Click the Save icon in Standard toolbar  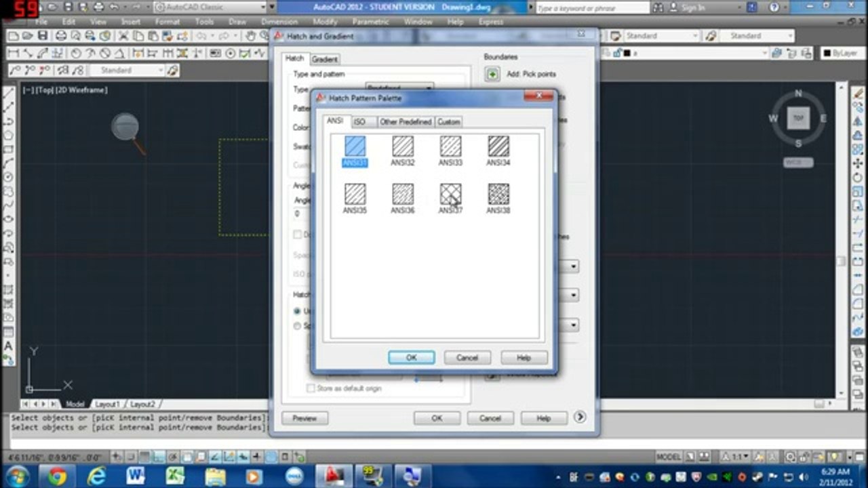click(x=42, y=36)
